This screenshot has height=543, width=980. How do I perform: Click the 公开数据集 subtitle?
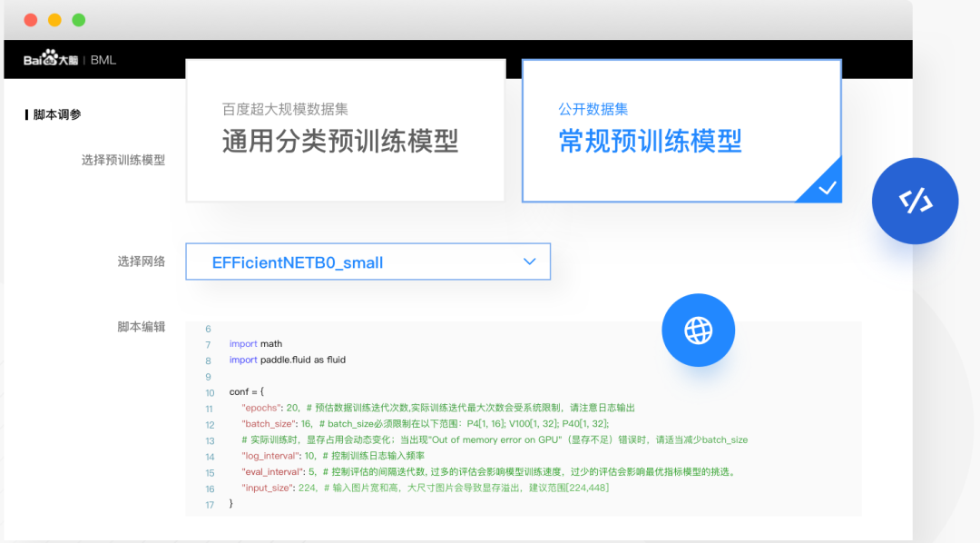point(593,109)
